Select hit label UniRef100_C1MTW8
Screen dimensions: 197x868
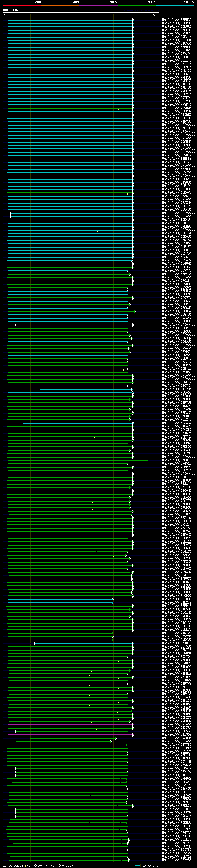[x=177, y=118]
